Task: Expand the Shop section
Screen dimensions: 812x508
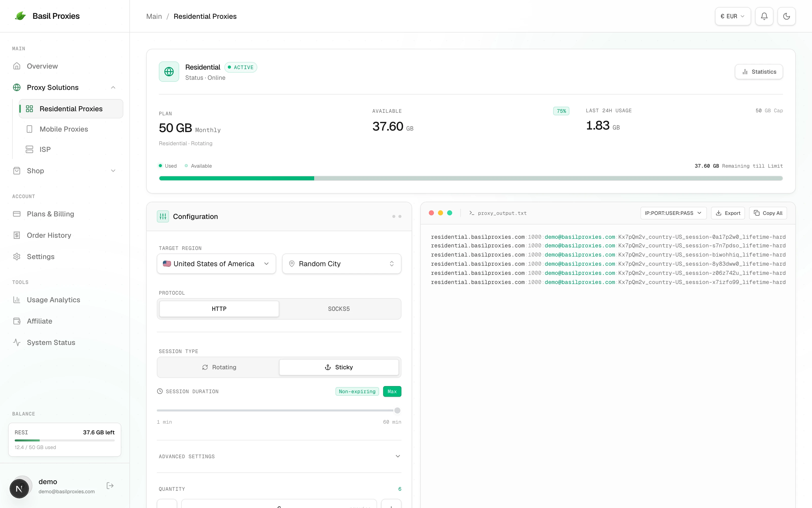Action: tap(65, 171)
